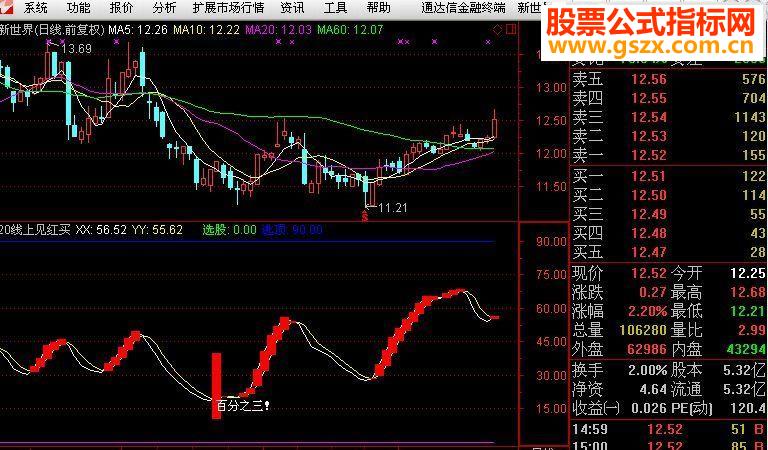Open the 系统 menu

(35, 7)
